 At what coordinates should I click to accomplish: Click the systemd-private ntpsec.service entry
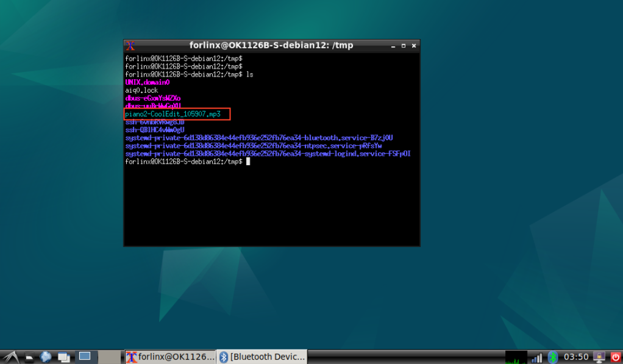254,146
